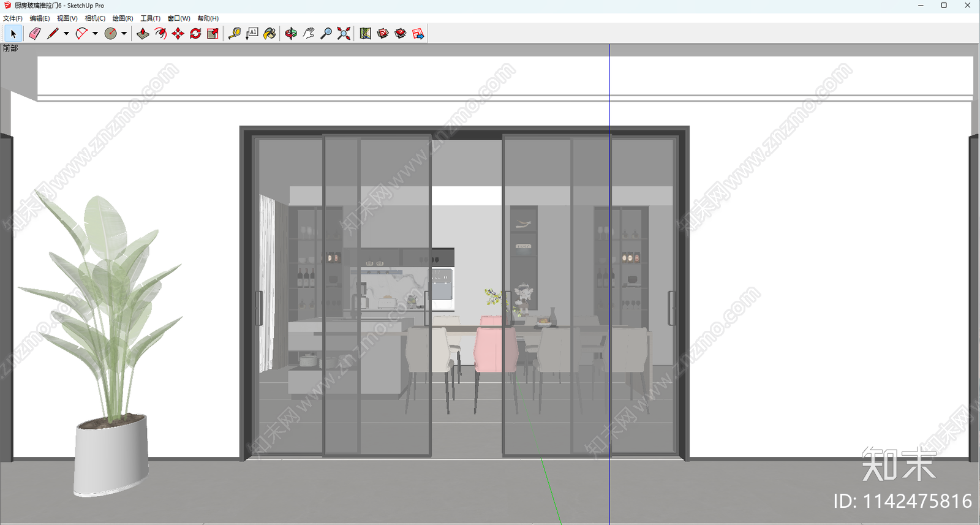The height and width of the screenshot is (525, 980).
Task: Click the 前部 view label
Action: pyautogui.click(x=10, y=48)
